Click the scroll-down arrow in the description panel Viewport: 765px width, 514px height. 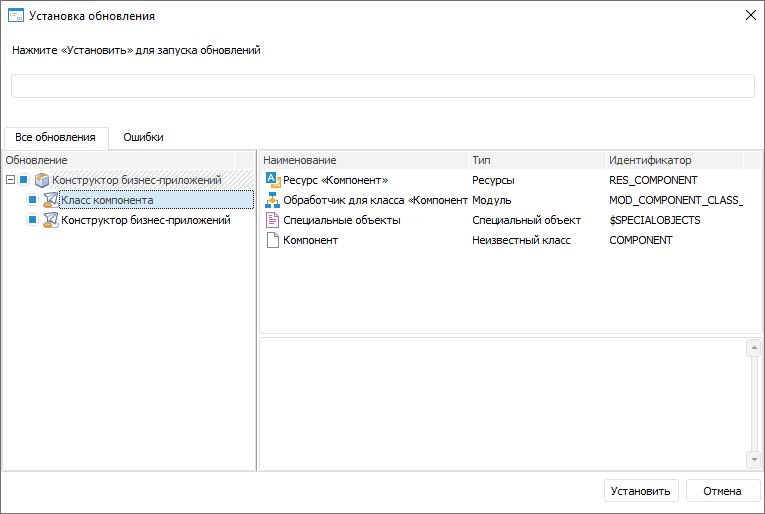click(x=754, y=459)
